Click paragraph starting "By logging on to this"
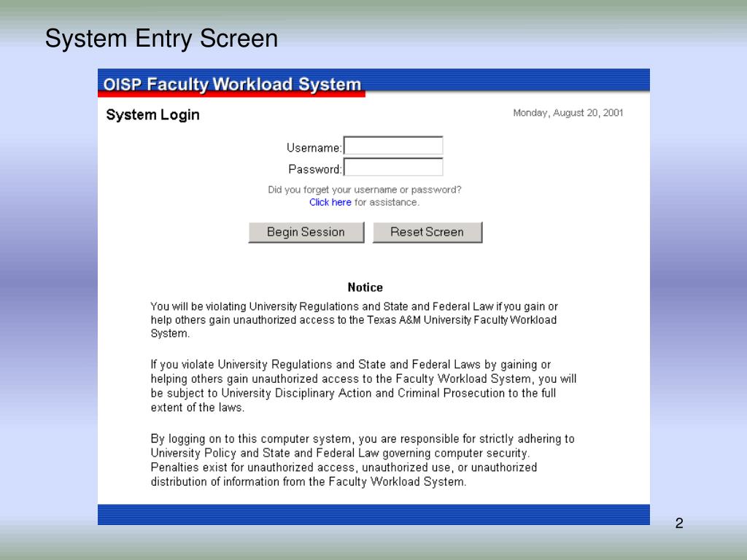Viewport: 747px width, 560px height. (363, 461)
